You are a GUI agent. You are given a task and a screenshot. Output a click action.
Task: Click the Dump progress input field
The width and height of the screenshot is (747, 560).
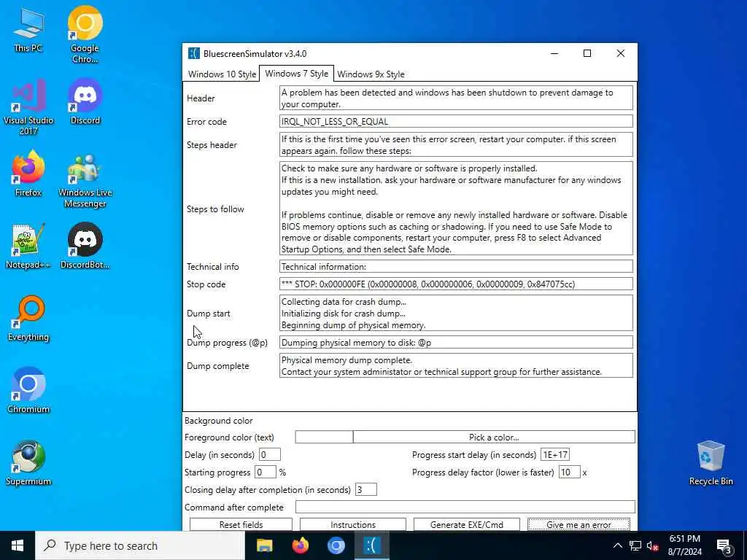pos(456,343)
